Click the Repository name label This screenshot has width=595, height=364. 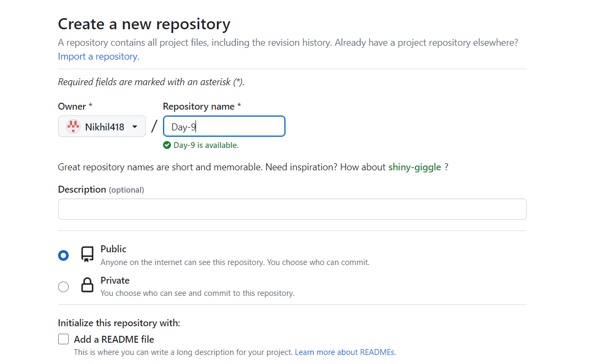pyautogui.click(x=202, y=106)
